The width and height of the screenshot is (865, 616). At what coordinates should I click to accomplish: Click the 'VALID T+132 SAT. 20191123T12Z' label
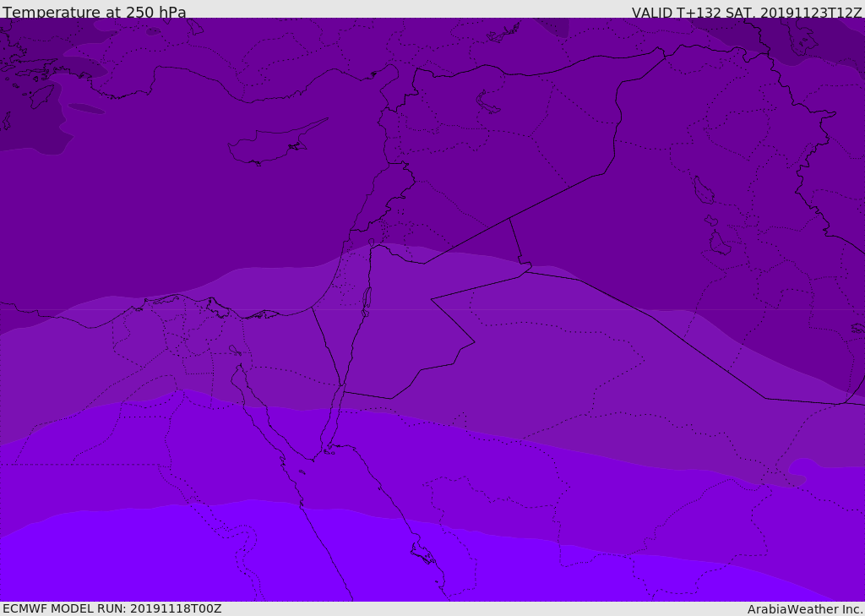click(x=747, y=13)
